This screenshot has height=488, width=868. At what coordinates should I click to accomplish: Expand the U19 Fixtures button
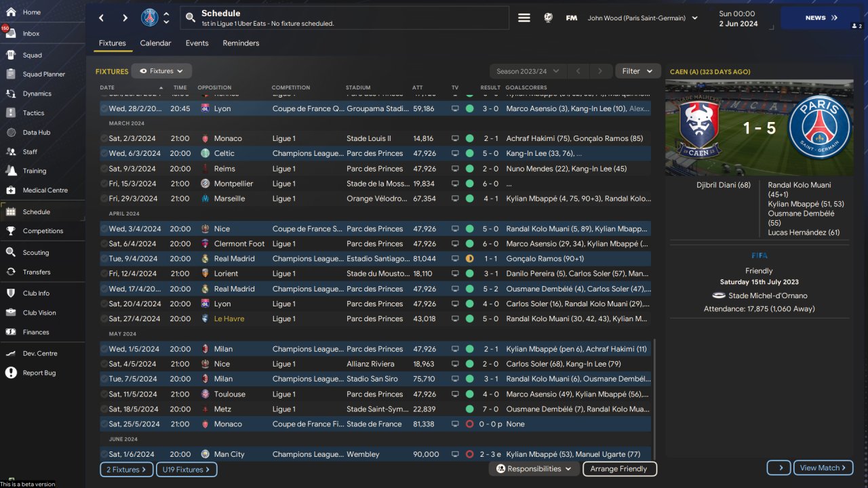click(186, 469)
